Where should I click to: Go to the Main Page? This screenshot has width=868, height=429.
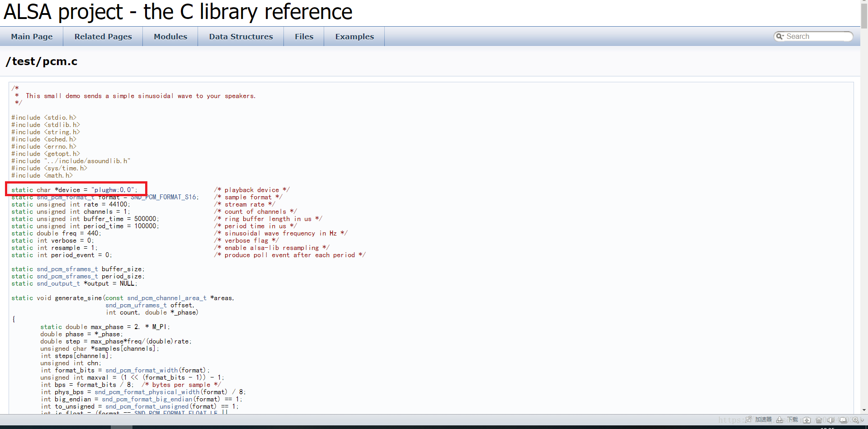[32, 36]
